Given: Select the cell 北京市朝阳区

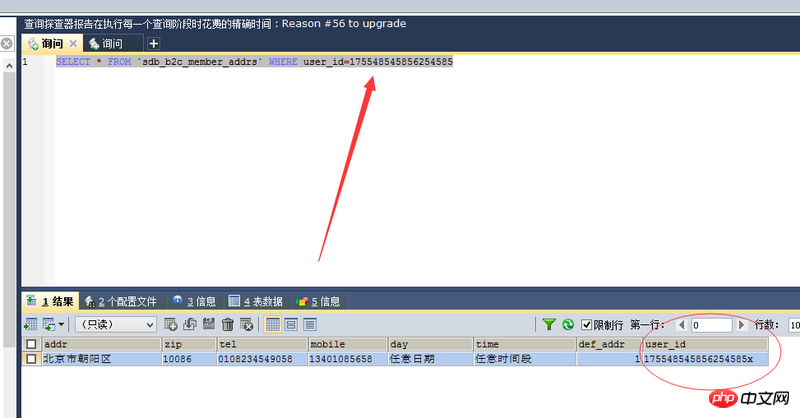Looking at the screenshot, I should pos(101,359).
